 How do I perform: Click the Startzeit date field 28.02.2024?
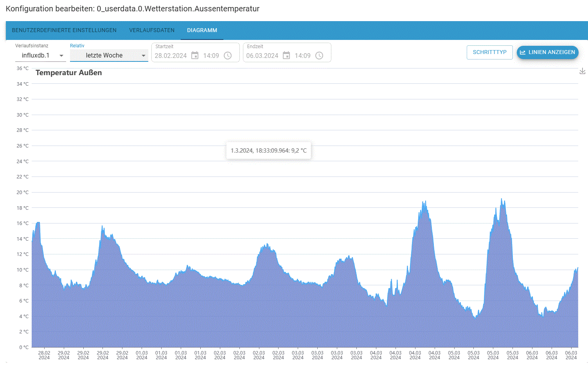point(171,56)
